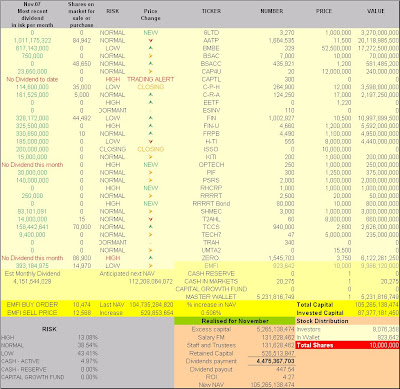Select the ESINV ticker cell
The image size is (400, 389).
211,110
